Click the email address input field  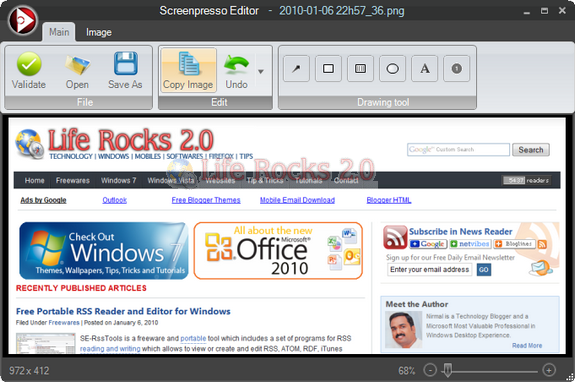click(429, 269)
